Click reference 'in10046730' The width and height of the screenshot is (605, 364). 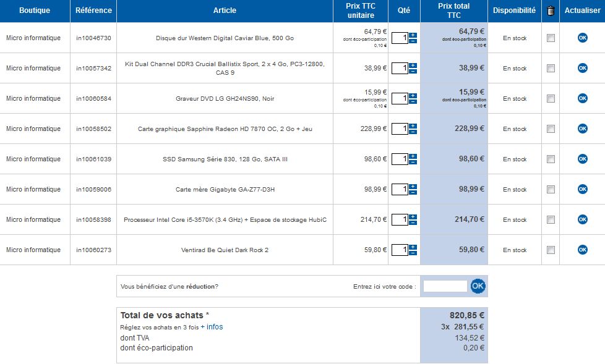[x=93, y=38]
